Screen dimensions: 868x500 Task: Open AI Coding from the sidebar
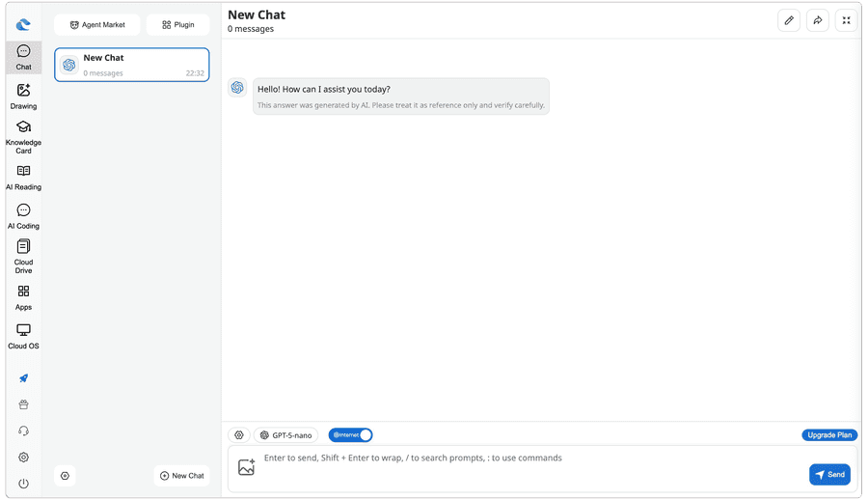point(23,216)
